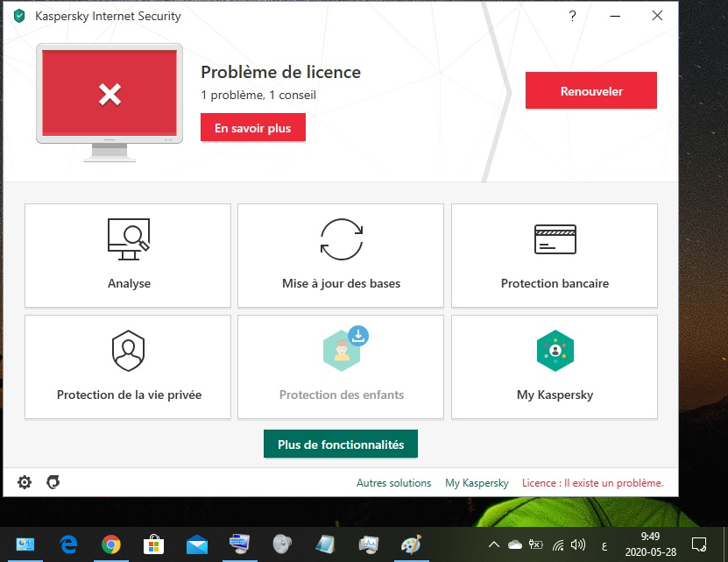
Task: Expand hidden system tray icons
Action: click(494, 544)
